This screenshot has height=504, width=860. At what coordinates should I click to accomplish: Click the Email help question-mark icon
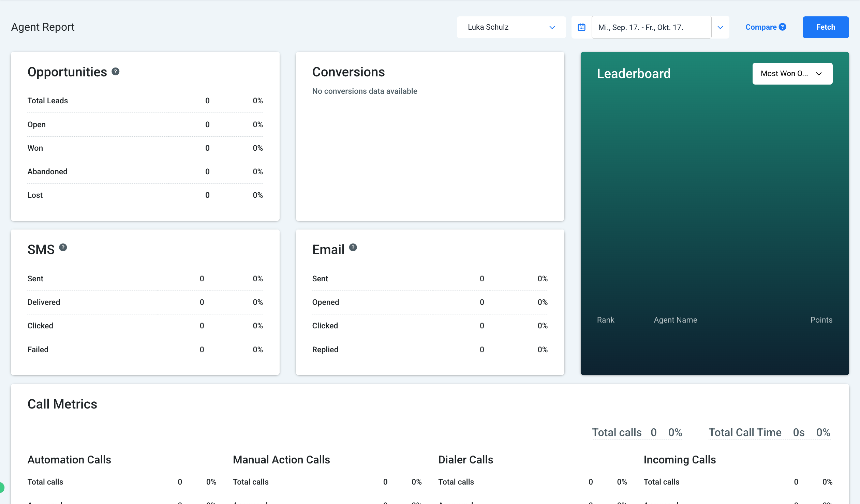point(353,247)
